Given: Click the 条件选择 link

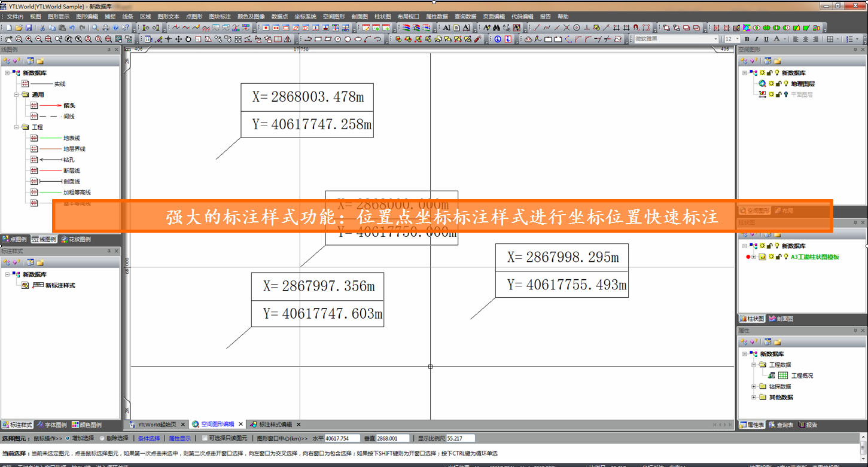Looking at the screenshot, I should (149, 438).
